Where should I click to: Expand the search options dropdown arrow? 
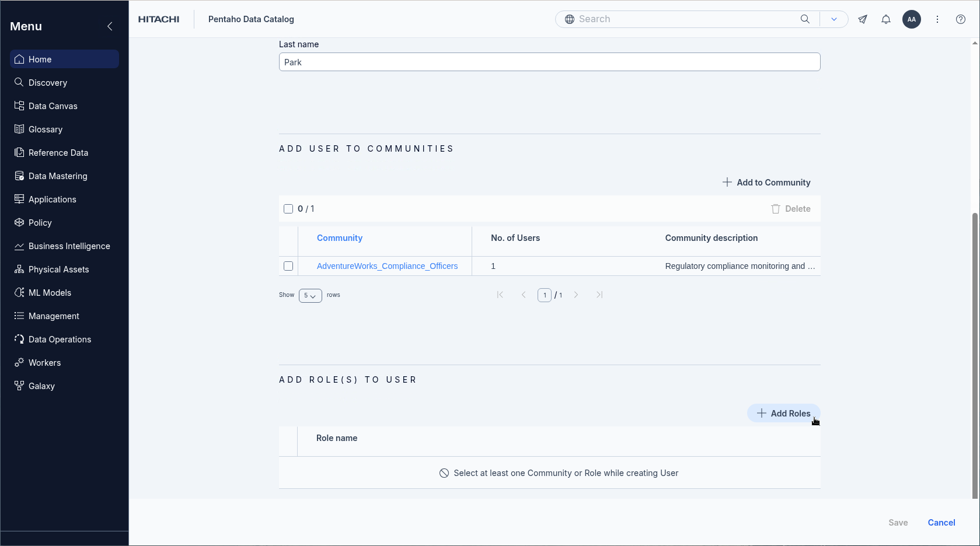(x=833, y=19)
